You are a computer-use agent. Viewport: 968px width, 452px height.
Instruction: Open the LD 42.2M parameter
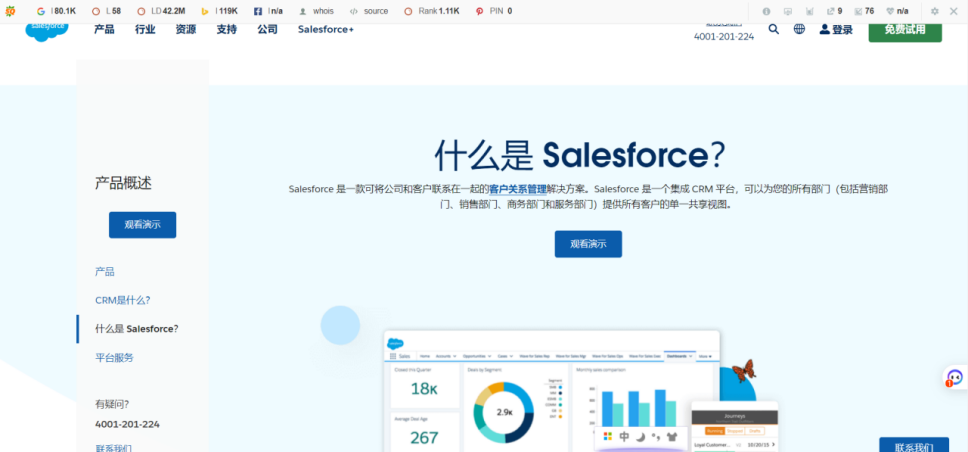(x=161, y=11)
